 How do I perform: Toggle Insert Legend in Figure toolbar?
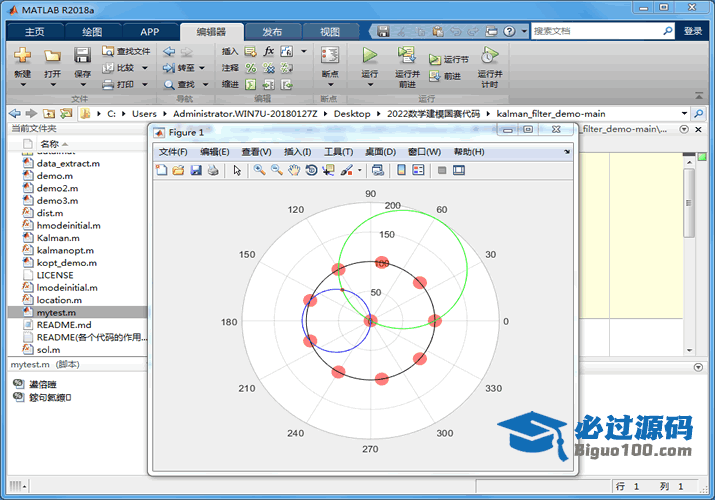(x=418, y=170)
